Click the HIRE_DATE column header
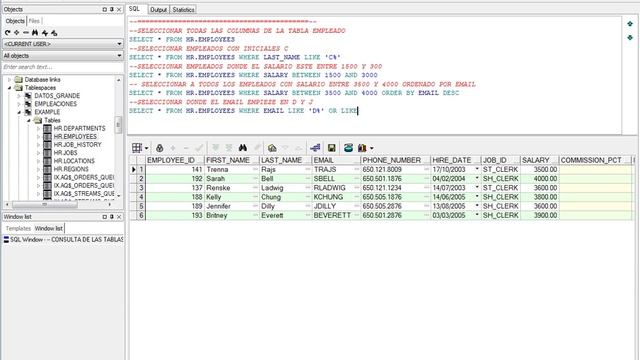Screen dimensions: 640x360 click(x=456, y=160)
